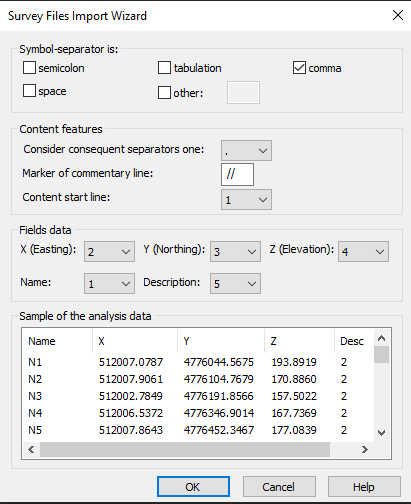
Task: Check the tabulation separator option
Action: point(164,68)
